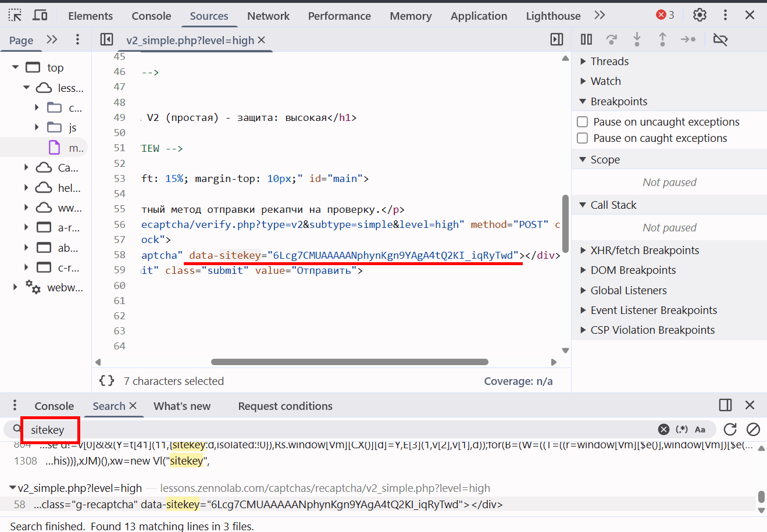The width and height of the screenshot is (767, 532).
Task: Deactivate breakpoints icon
Action: point(720,40)
